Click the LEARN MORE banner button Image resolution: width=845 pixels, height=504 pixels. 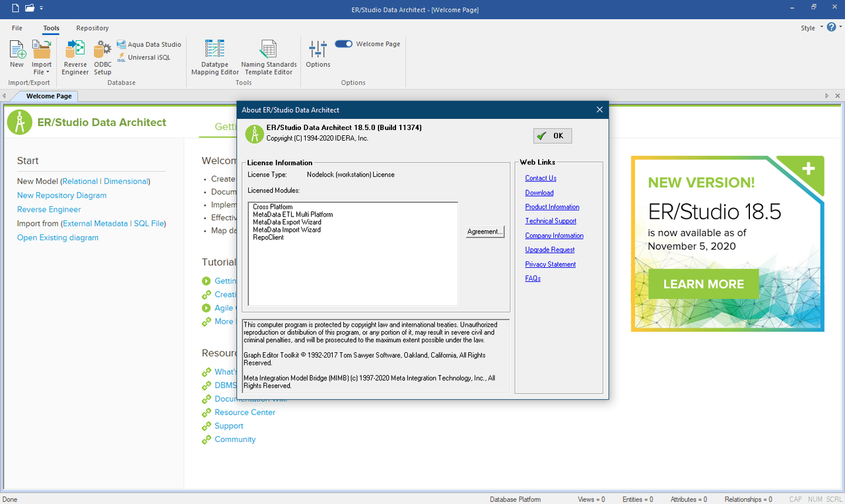pos(703,284)
